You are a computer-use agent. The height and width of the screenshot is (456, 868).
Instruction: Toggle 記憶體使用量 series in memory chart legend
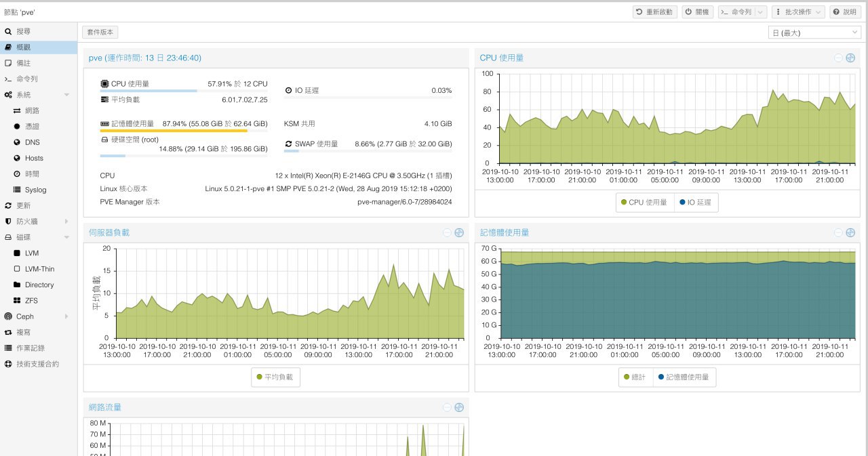[684, 377]
